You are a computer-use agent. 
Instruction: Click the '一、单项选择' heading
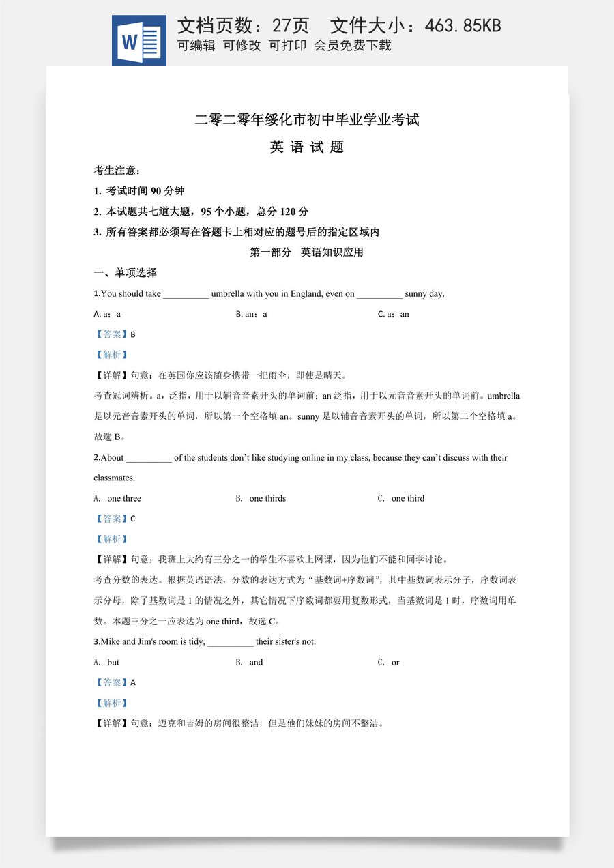point(126,273)
